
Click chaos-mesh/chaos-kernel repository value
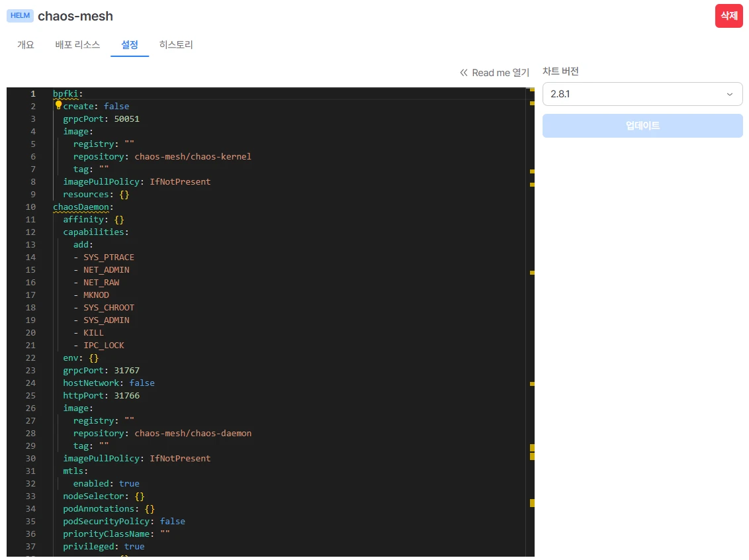pyautogui.click(x=193, y=156)
